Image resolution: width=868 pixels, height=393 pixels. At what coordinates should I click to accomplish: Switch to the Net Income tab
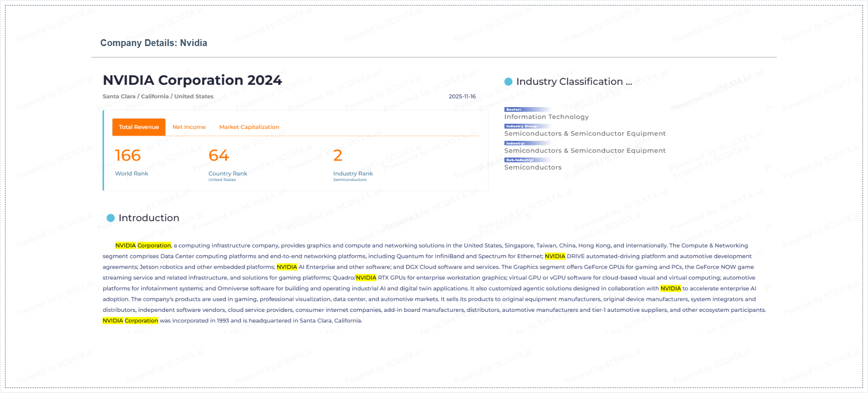(x=189, y=127)
